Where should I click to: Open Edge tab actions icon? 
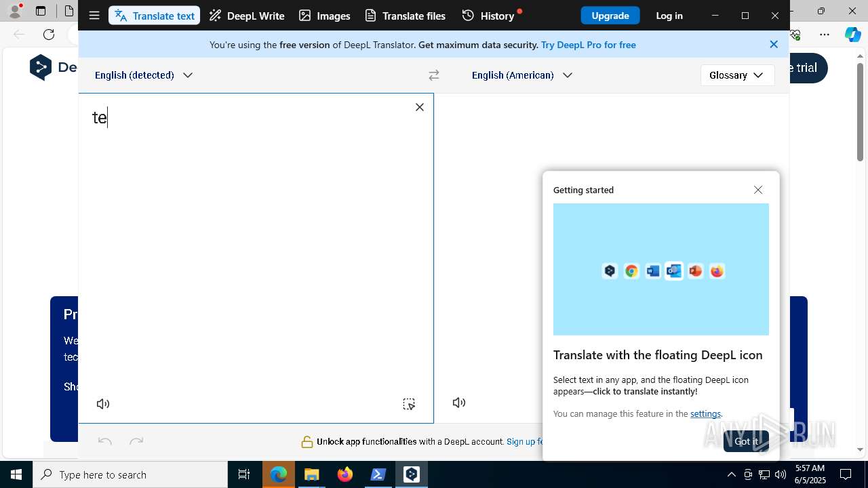click(41, 11)
